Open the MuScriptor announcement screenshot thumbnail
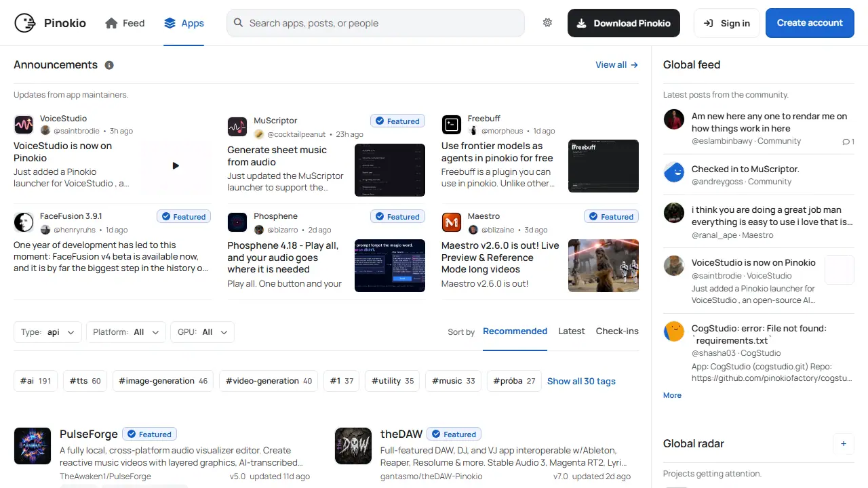 [390, 170]
